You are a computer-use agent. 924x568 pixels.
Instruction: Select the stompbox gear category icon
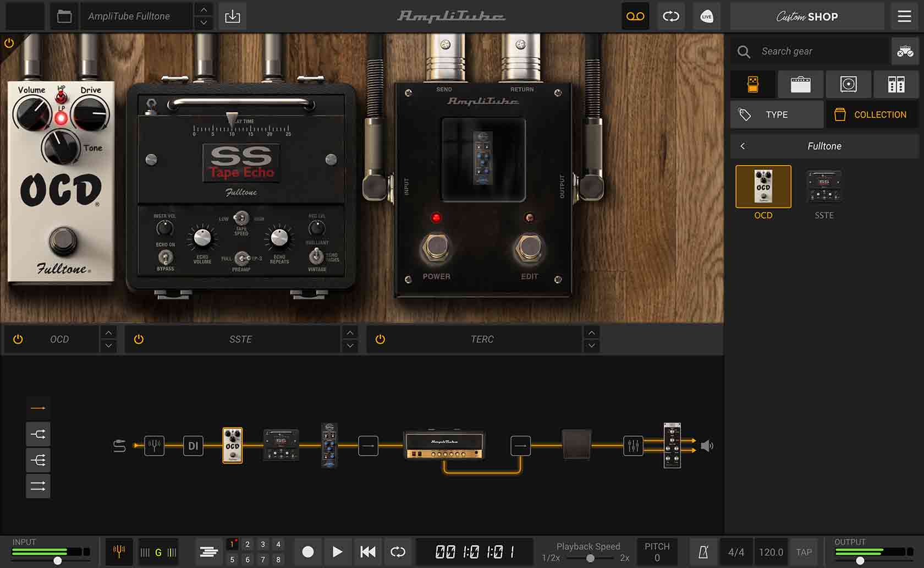[x=753, y=84]
